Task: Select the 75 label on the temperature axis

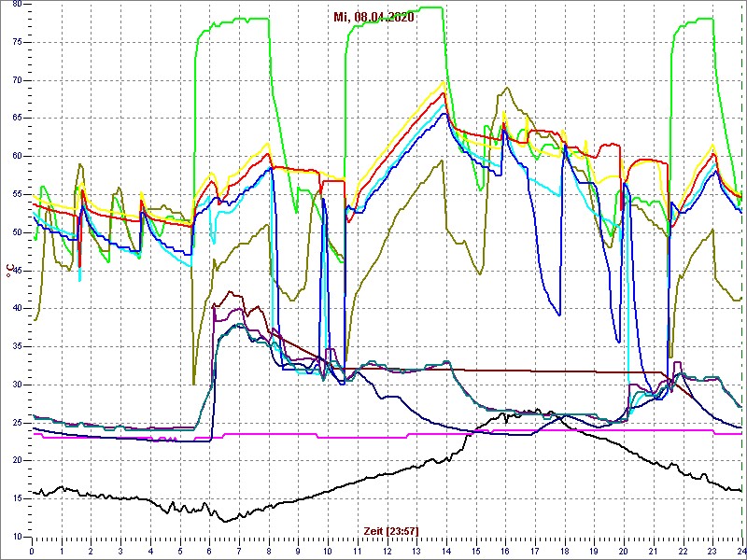Action: (16, 42)
